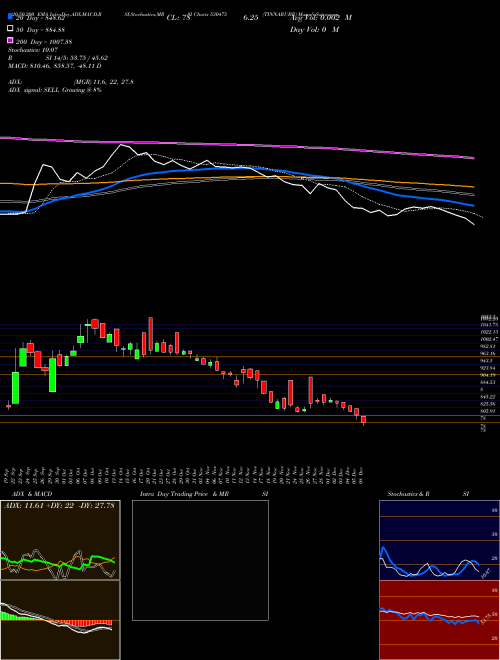Click the MACD values line

(x=55, y=66)
